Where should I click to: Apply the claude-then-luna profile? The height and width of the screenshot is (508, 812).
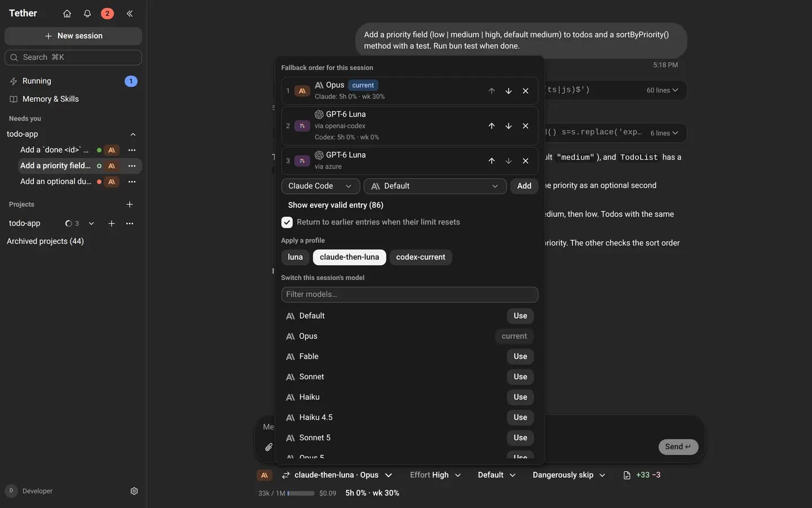point(350,257)
